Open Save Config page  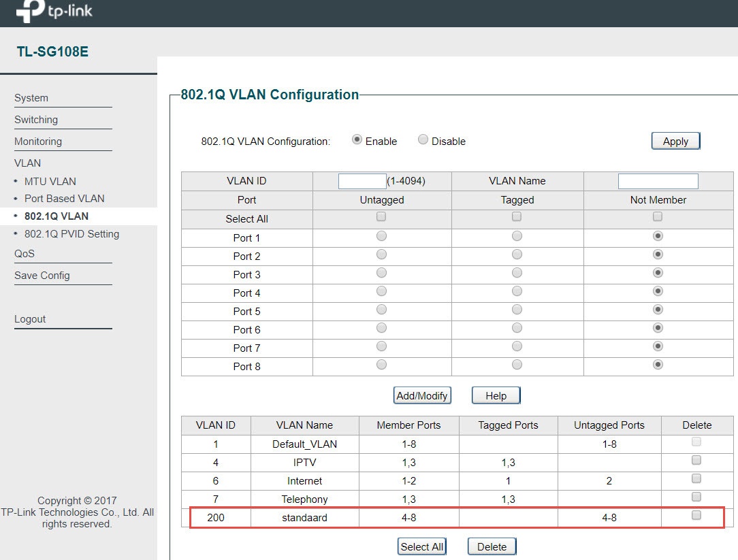click(x=42, y=276)
